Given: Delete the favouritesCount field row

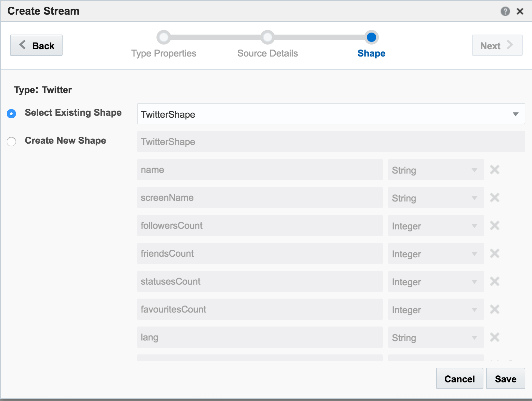Looking at the screenshot, I should tap(494, 310).
